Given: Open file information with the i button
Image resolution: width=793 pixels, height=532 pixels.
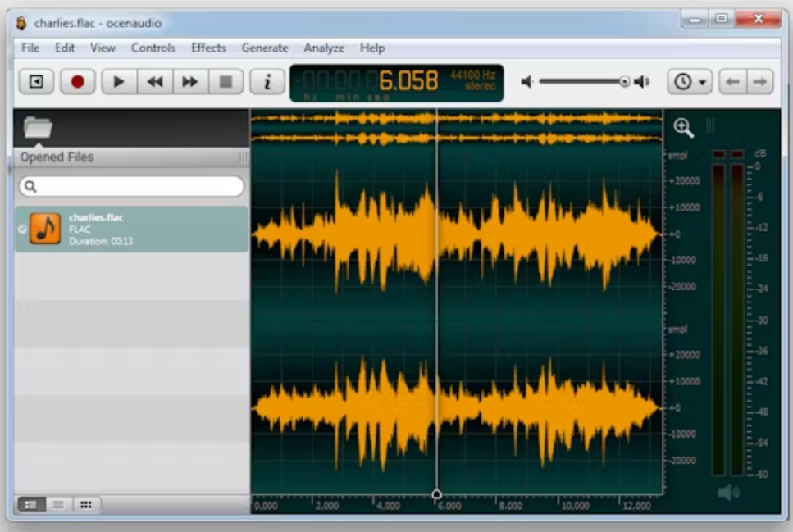Looking at the screenshot, I should point(267,81).
